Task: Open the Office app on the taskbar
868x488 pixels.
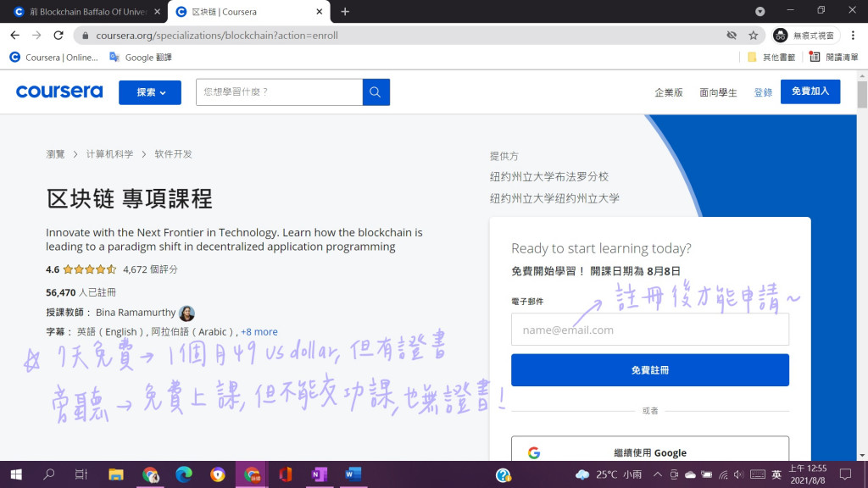Action: (x=285, y=474)
